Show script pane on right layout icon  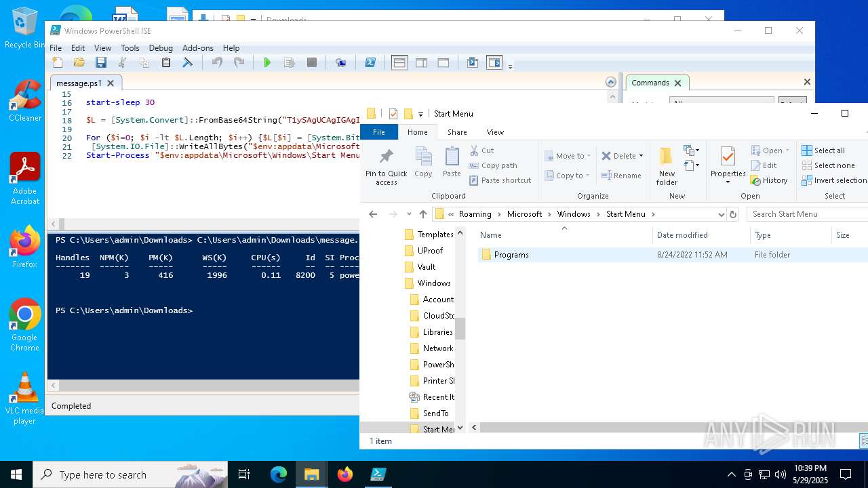[x=421, y=62]
